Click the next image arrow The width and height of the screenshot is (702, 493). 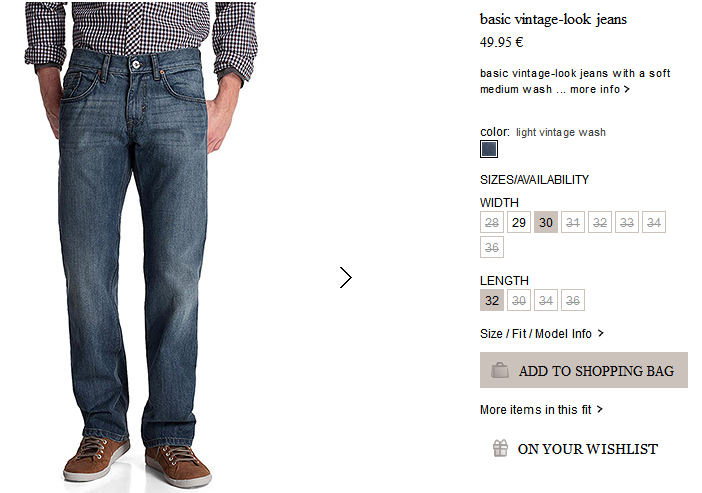pyautogui.click(x=346, y=278)
